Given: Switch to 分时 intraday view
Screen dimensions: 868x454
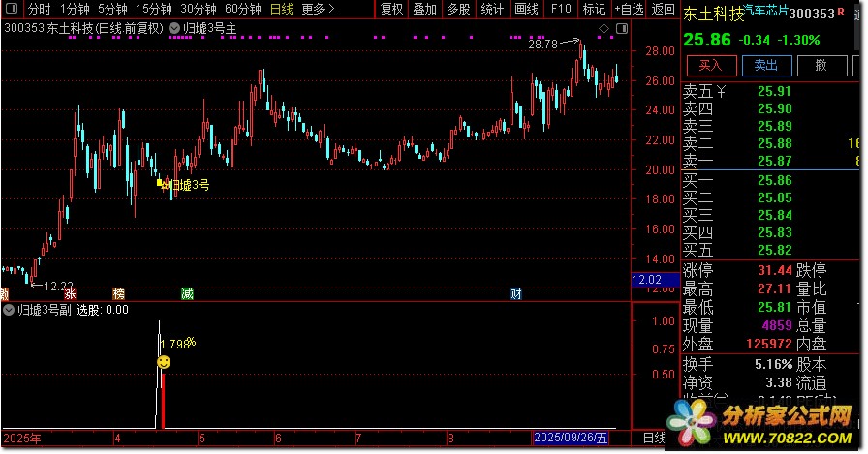Looking at the screenshot, I should tap(39, 9).
